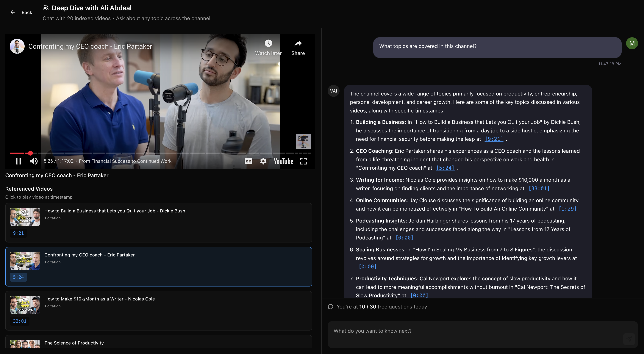Open video on YouTube logo
Screen dimensions: 644x354
pyautogui.click(x=284, y=161)
